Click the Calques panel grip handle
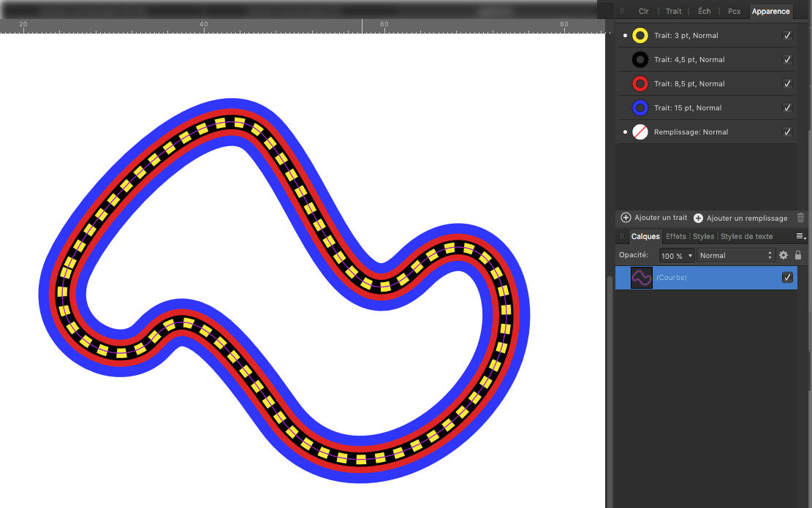 622,236
